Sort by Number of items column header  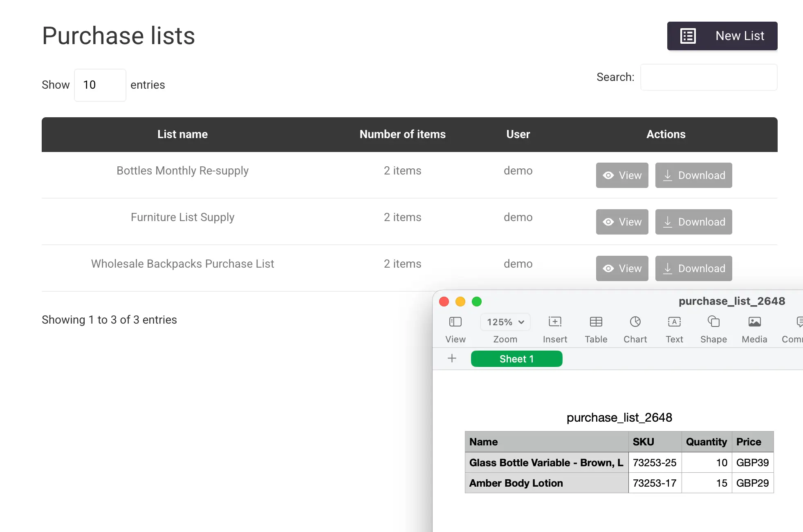click(402, 134)
